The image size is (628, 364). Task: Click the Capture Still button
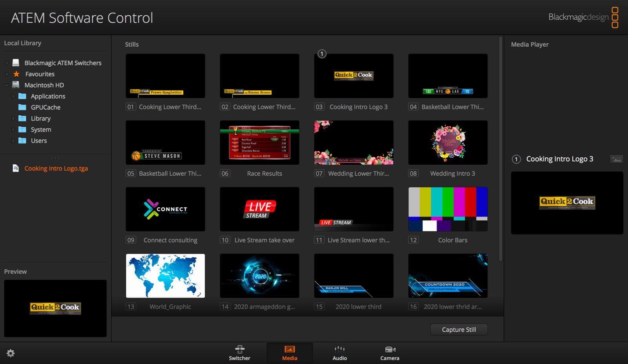click(458, 329)
